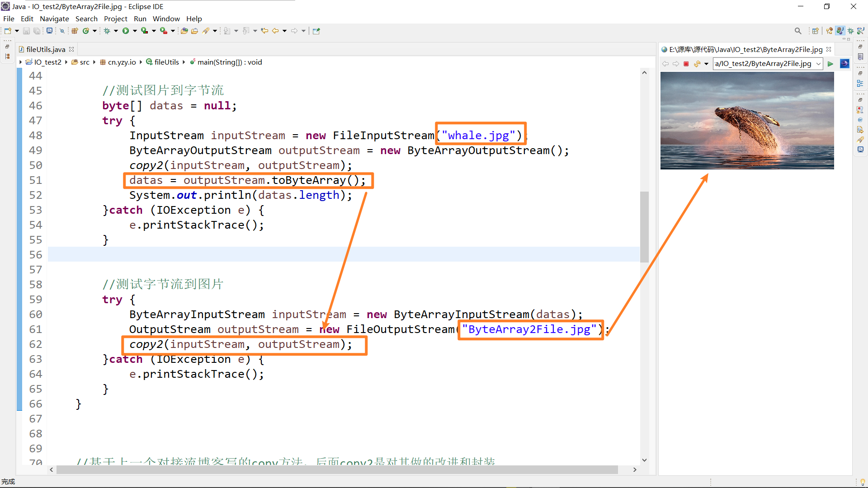
Task: Click the Search magnifier icon at top right
Action: pyautogui.click(x=798, y=31)
